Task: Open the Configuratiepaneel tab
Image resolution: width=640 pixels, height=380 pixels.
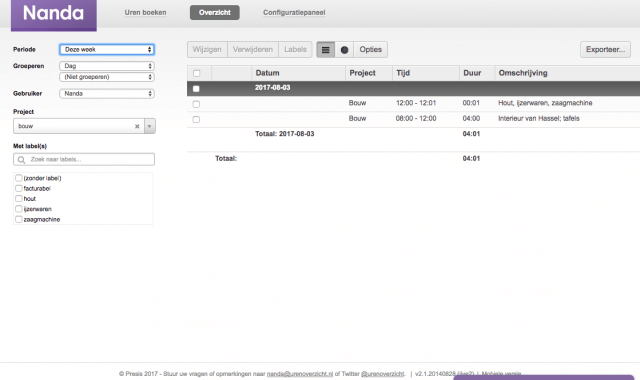Action: (x=294, y=13)
